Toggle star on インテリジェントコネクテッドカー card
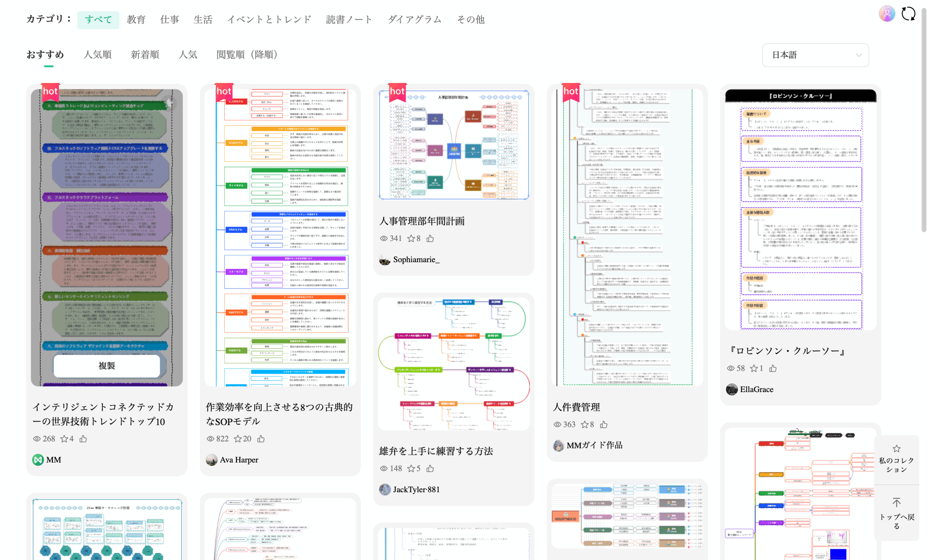 tap(64, 439)
